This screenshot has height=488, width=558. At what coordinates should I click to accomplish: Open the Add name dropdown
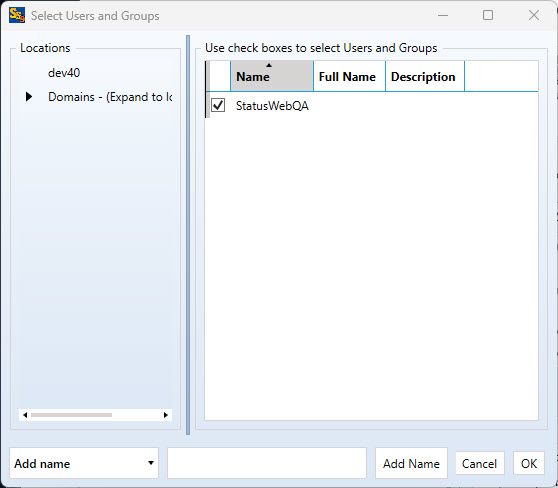click(x=84, y=463)
